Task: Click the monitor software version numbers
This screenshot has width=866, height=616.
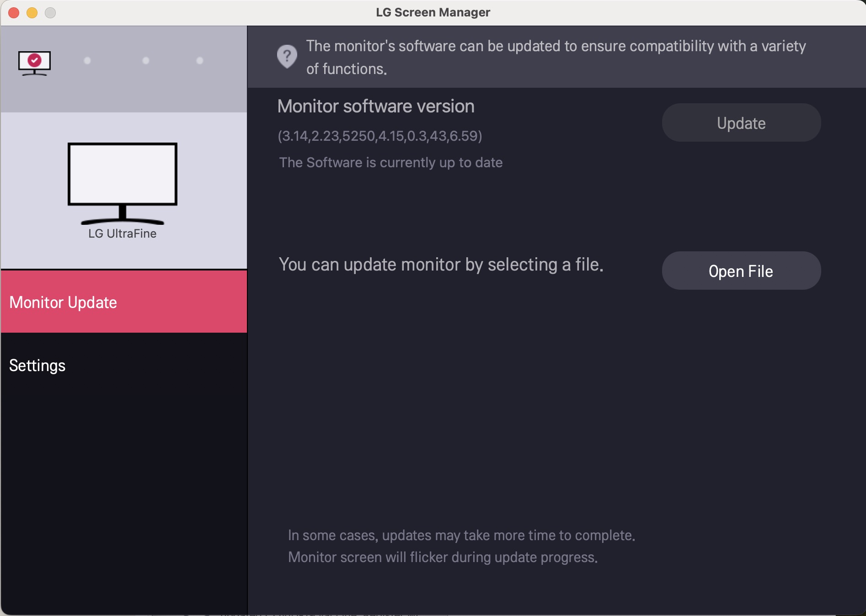Action: point(380,136)
